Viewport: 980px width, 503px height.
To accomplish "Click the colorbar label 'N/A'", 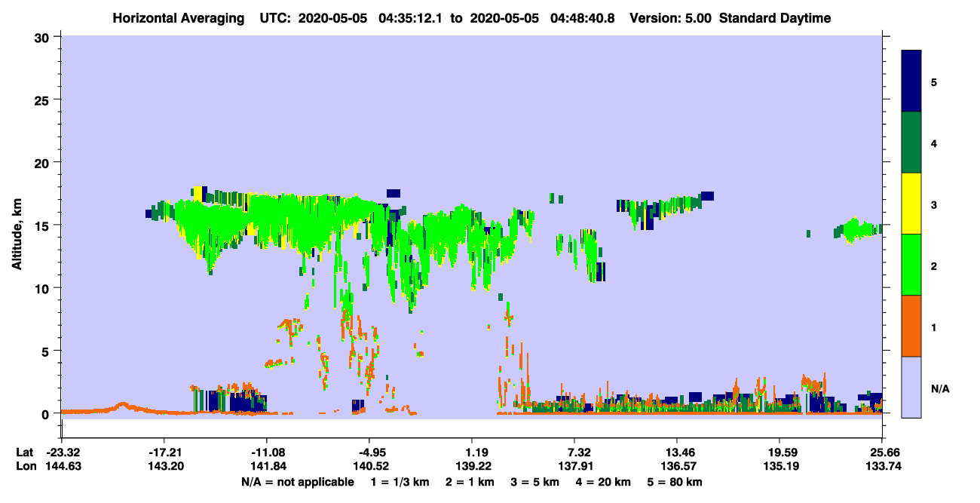I will coord(939,389).
